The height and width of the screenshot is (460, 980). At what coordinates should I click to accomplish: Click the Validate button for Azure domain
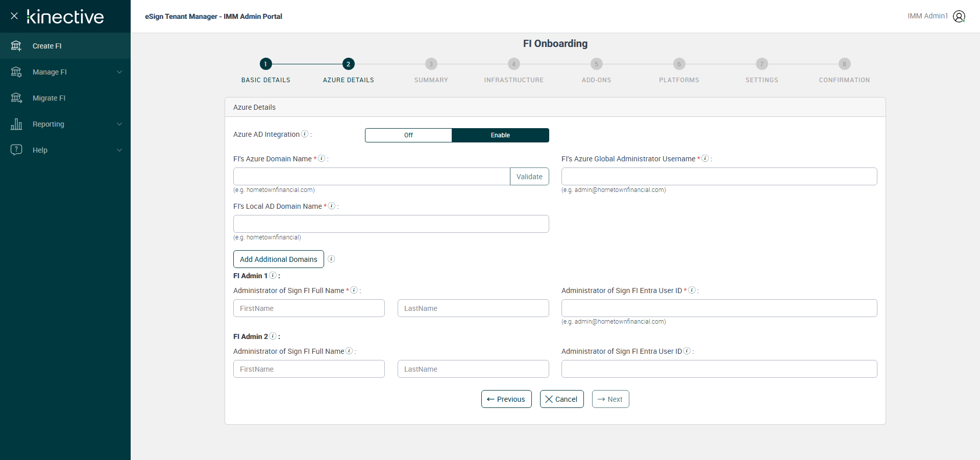click(529, 177)
